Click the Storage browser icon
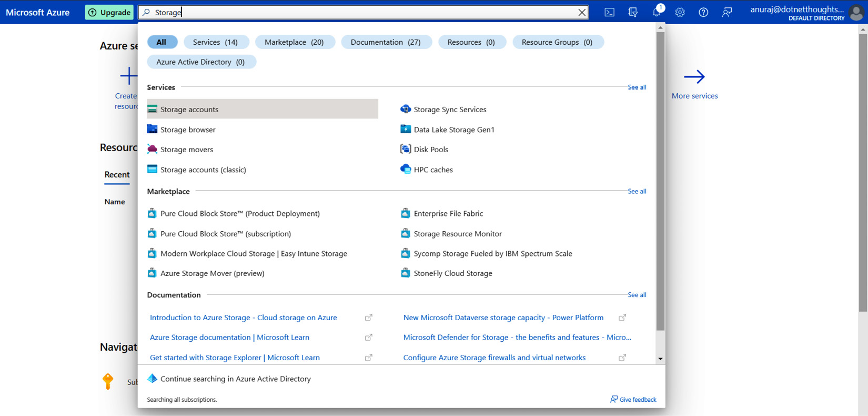868x416 pixels. 152,129
